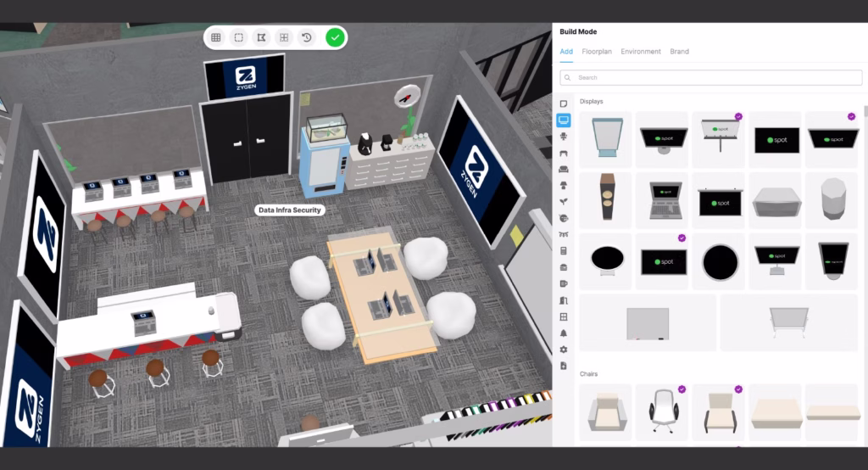Open the settings gear category icon
The width and height of the screenshot is (868, 470).
click(564, 350)
